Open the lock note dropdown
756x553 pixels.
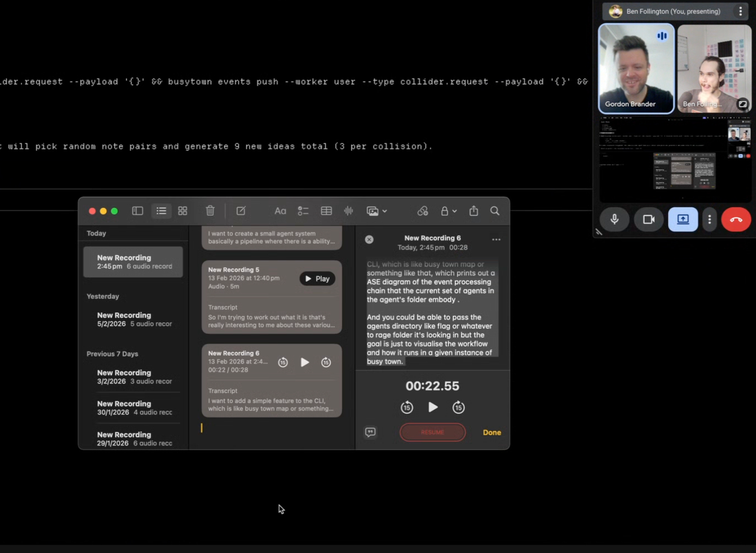tap(448, 211)
